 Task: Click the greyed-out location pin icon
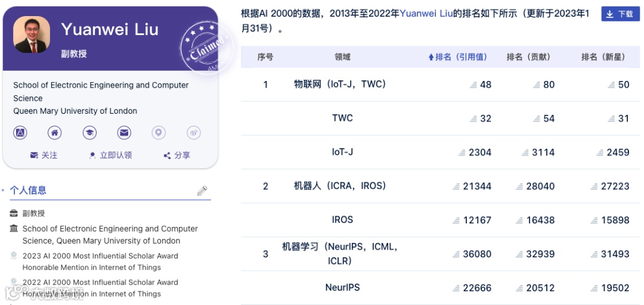pyautogui.click(x=159, y=133)
